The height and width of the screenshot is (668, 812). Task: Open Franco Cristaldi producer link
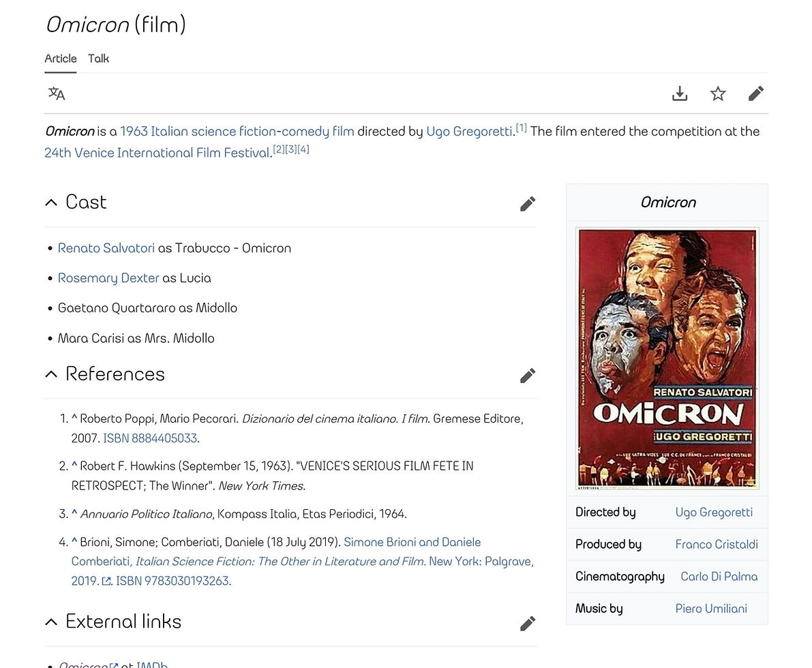[x=716, y=544]
